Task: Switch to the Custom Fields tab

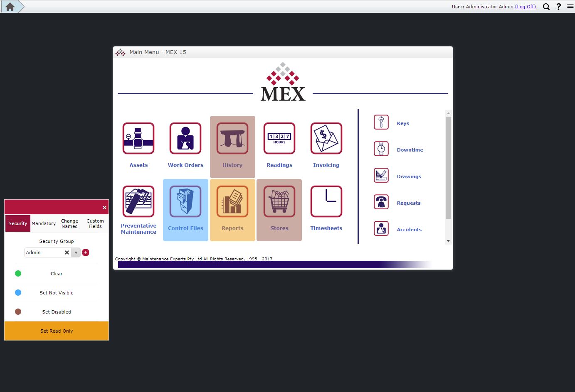Action: (x=95, y=223)
